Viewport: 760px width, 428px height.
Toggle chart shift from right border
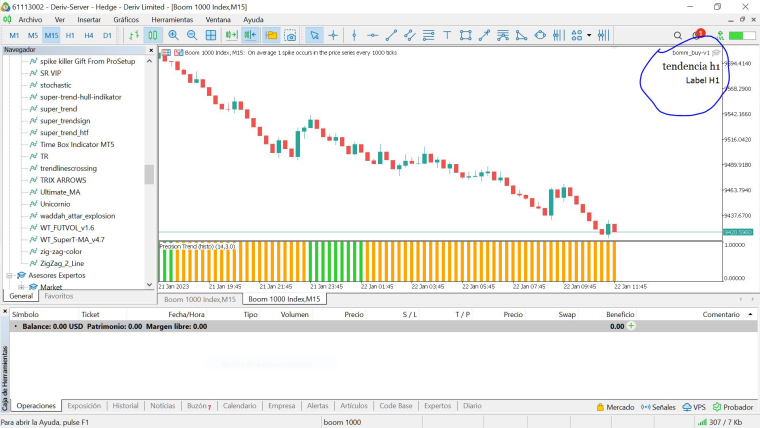click(x=250, y=35)
